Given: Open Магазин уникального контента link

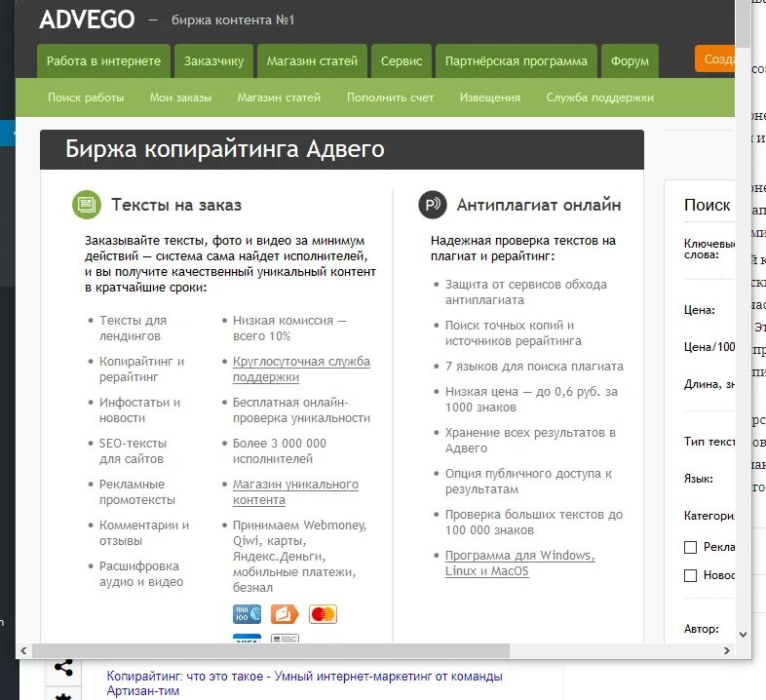Looking at the screenshot, I should click(295, 491).
